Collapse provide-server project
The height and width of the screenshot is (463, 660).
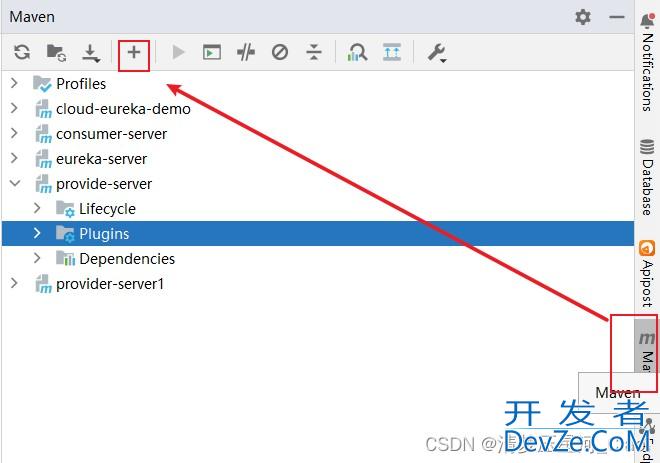tap(15, 183)
